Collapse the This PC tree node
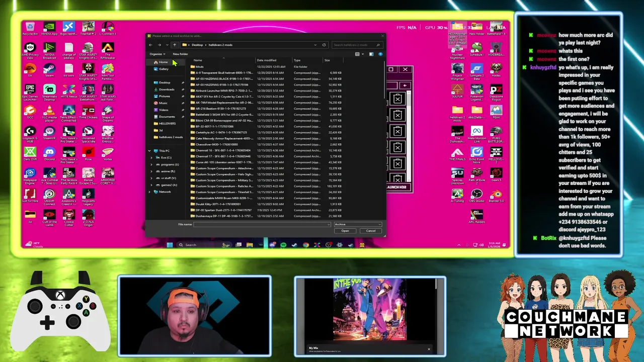The image size is (644, 362). 149,151
